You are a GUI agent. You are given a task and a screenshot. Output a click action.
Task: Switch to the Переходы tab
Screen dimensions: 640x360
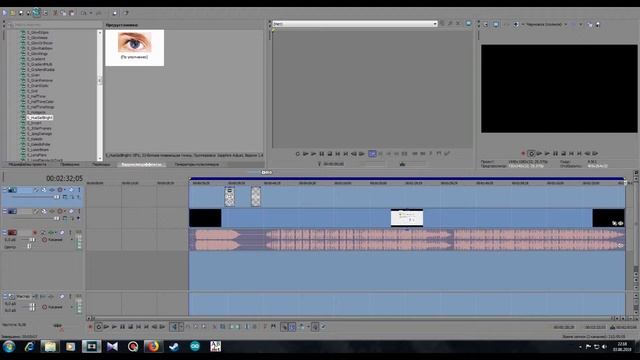point(101,164)
